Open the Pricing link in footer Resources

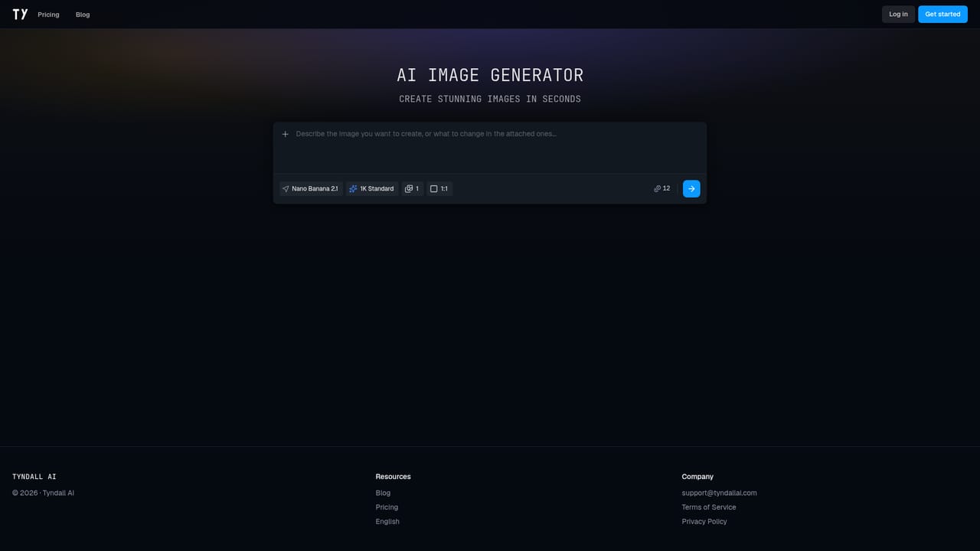pyautogui.click(x=387, y=507)
